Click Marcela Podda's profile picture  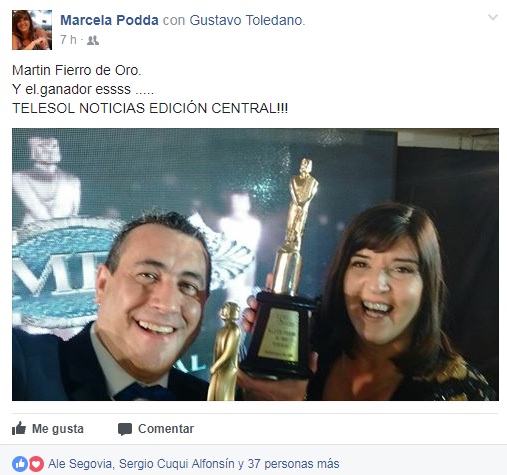[32, 30]
